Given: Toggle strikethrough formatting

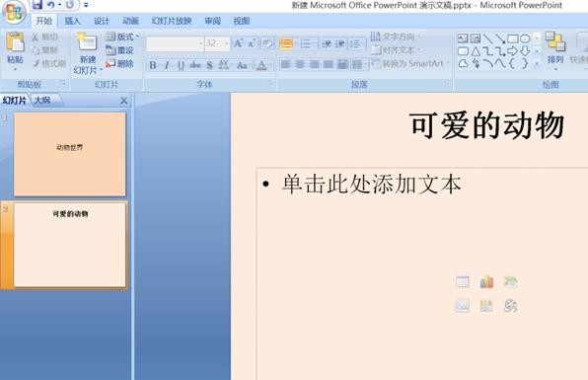Looking at the screenshot, I should click(x=195, y=65).
